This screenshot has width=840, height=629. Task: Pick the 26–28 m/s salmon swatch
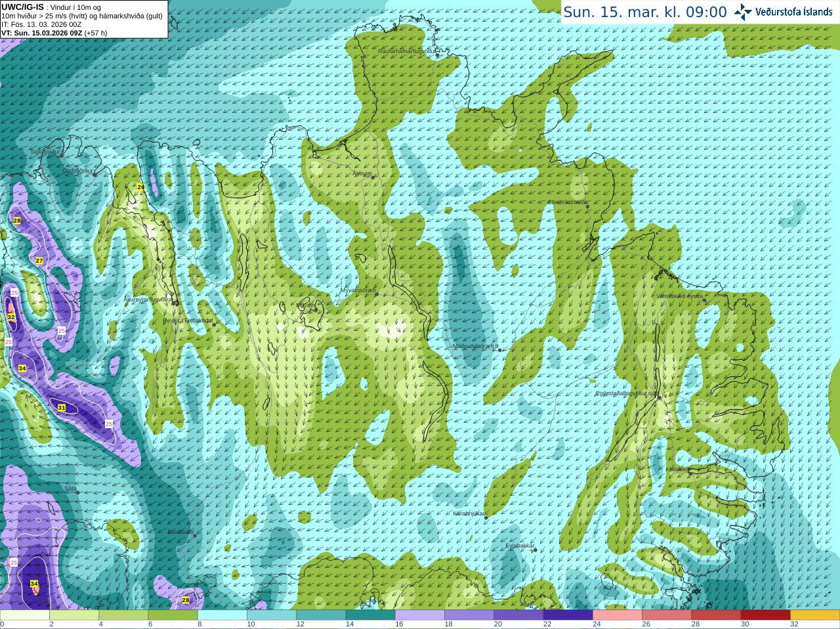(x=667, y=615)
